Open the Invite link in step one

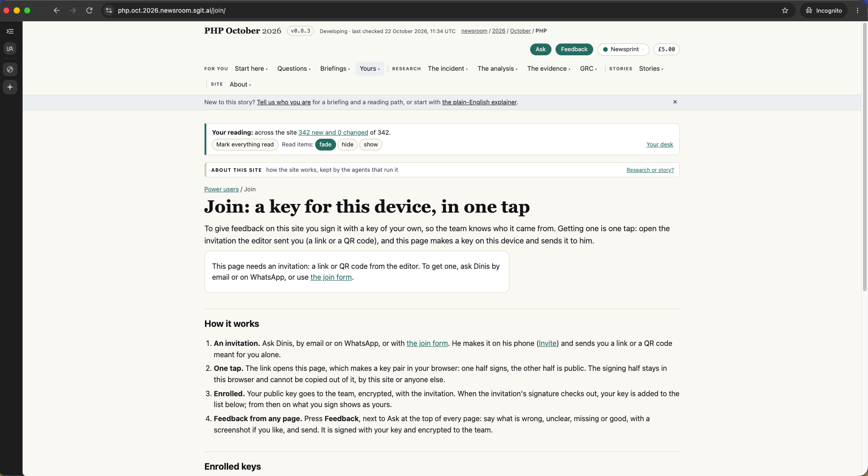(548, 343)
